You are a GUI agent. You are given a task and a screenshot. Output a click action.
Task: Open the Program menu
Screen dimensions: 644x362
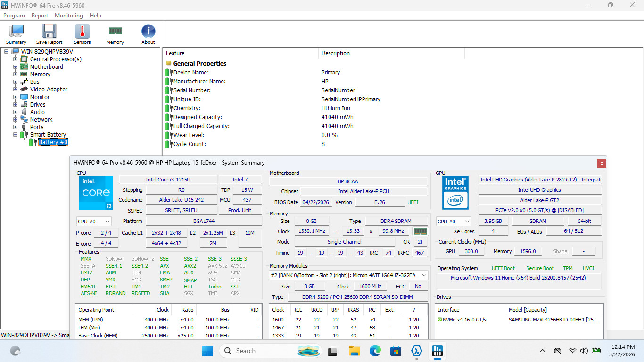(x=14, y=16)
